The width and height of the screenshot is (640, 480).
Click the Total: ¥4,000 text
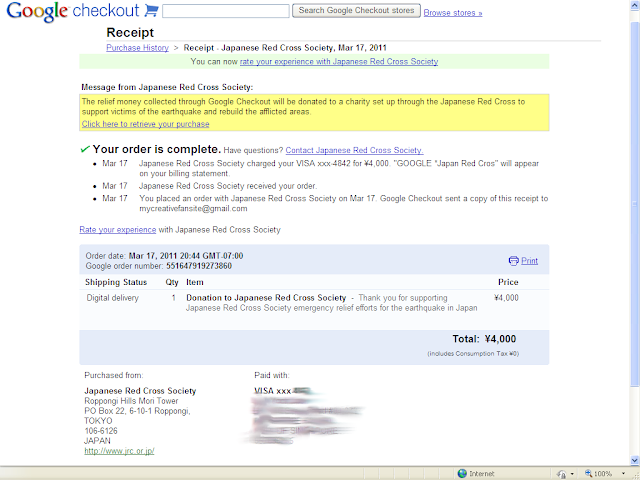[484, 339]
